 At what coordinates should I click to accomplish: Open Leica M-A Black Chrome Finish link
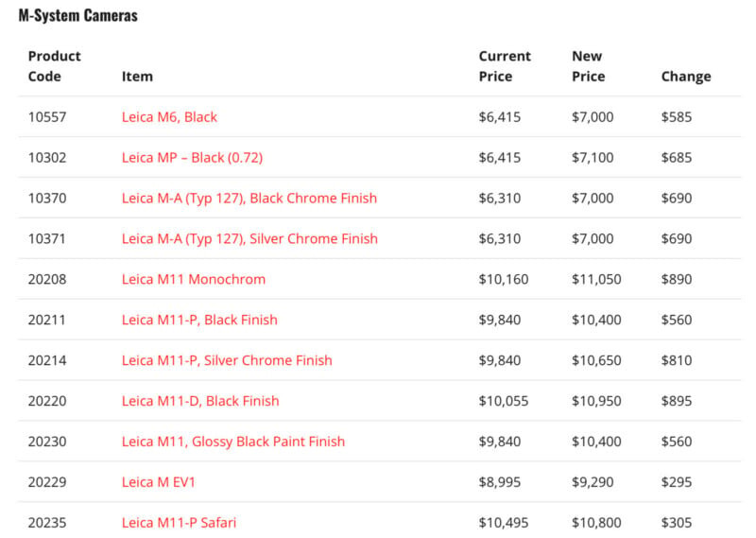(249, 199)
